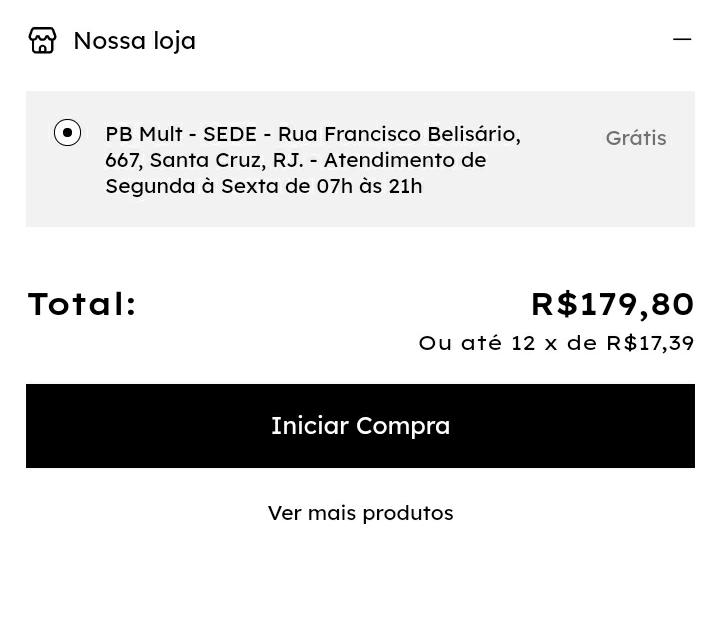
Task: Click the Rua Francisco Belisário address text
Action: pos(398,134)
